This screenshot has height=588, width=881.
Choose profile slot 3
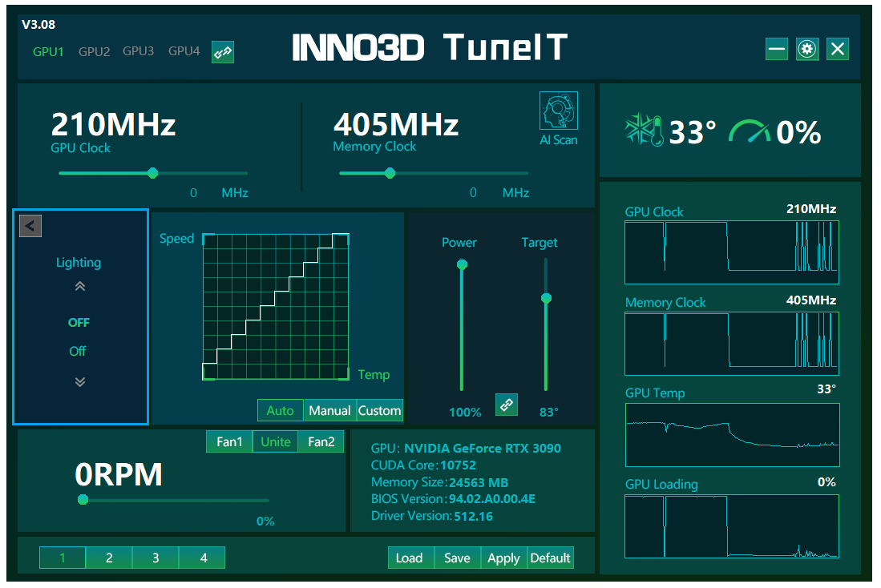click(156, 558)
